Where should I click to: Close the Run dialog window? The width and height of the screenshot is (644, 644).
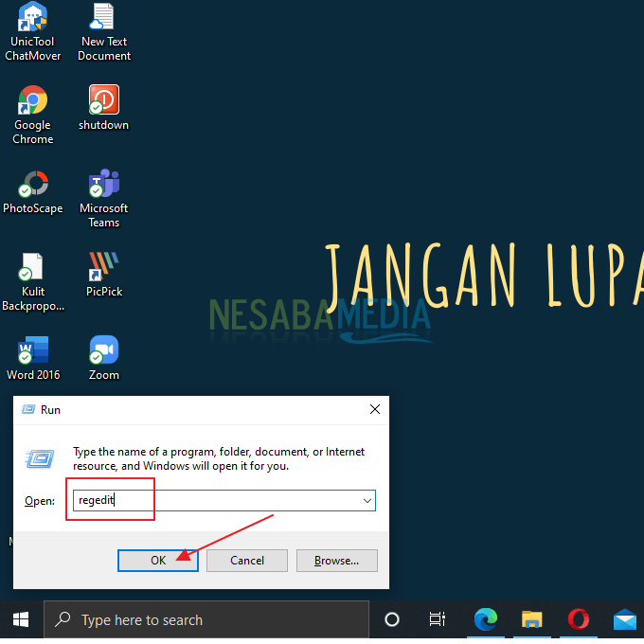375,409
